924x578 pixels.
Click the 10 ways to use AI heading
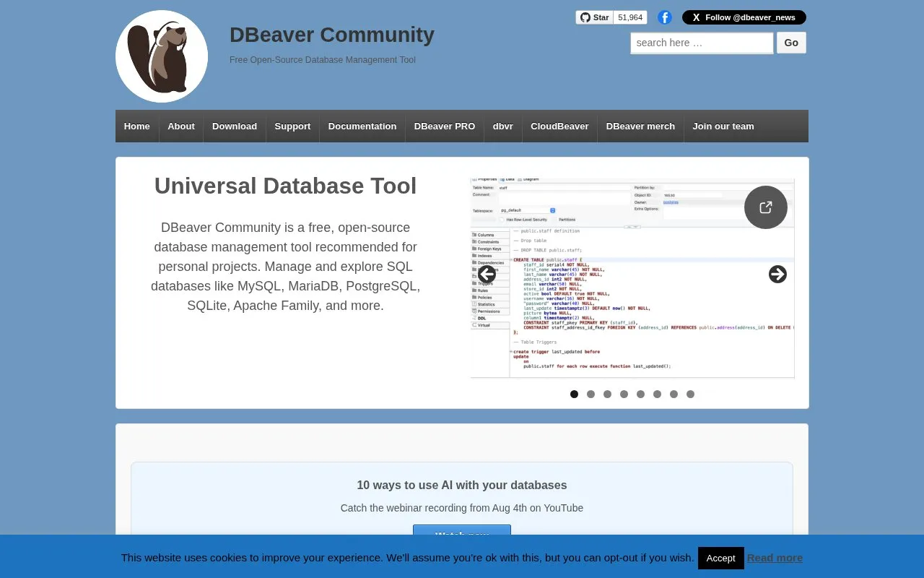(x=462, y=486)
